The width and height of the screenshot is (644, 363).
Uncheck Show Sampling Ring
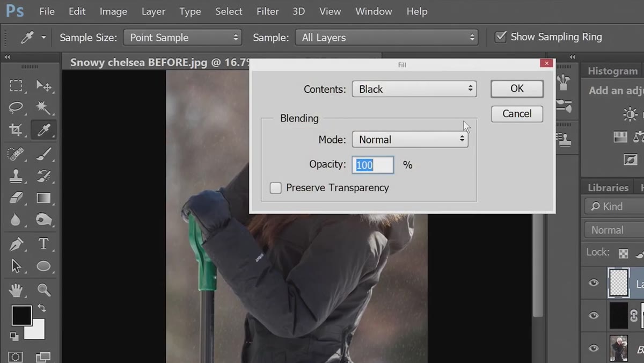tap(501, 37)
